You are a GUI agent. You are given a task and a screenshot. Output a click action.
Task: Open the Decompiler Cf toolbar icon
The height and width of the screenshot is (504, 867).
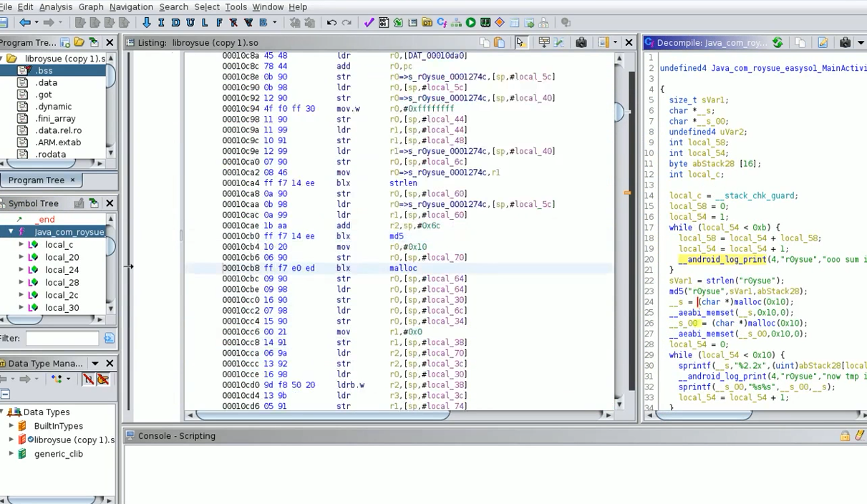click(442, 23)
